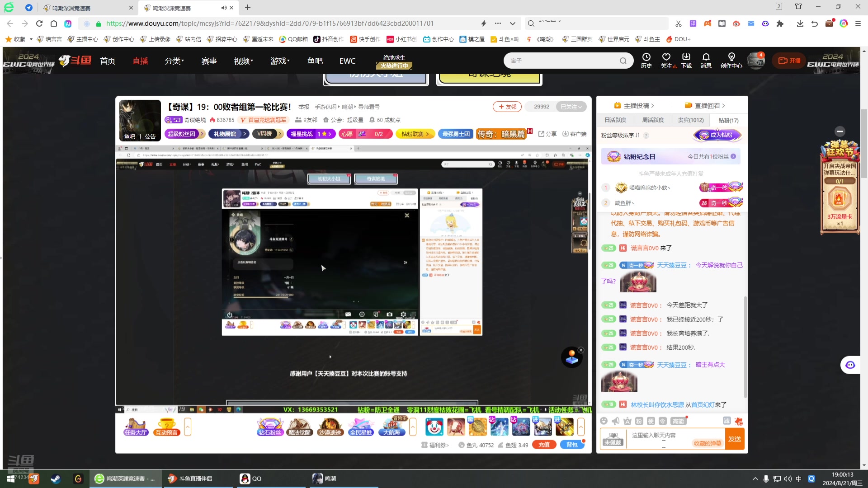Screen dimensions: 868x488
Task: Click the 下载 download icon in Douyu header
Action: (x=686, y=61)
